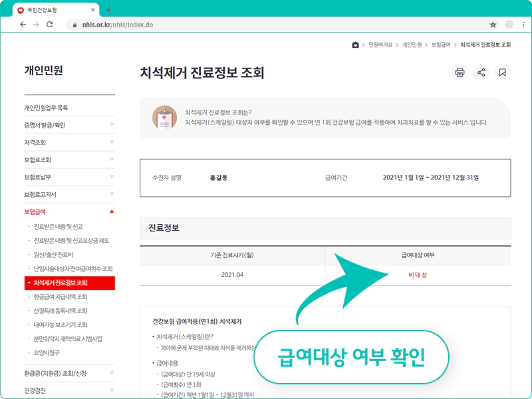Image resolution: width=532 pixels, height=399 pixels.
Task: Click the 개인민원 sidebar title
Action: point(43,70)
